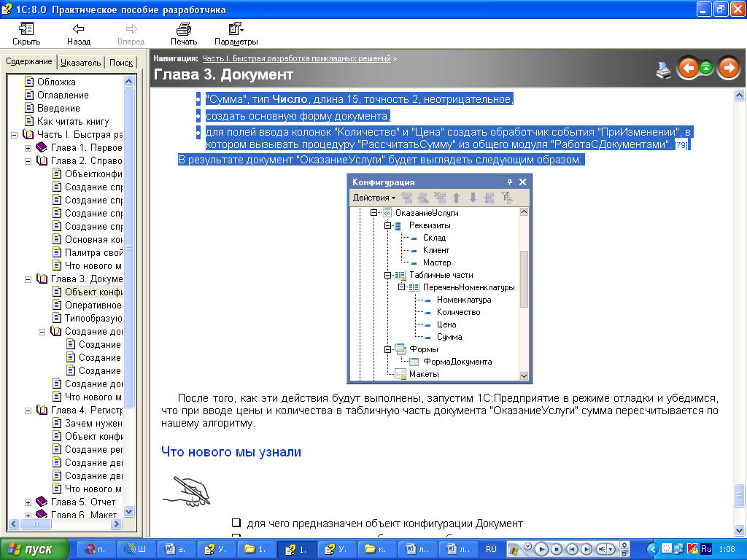747x560 pixels.
Task: Toggle the RU language indicator on taskbar
Action: 491,548
